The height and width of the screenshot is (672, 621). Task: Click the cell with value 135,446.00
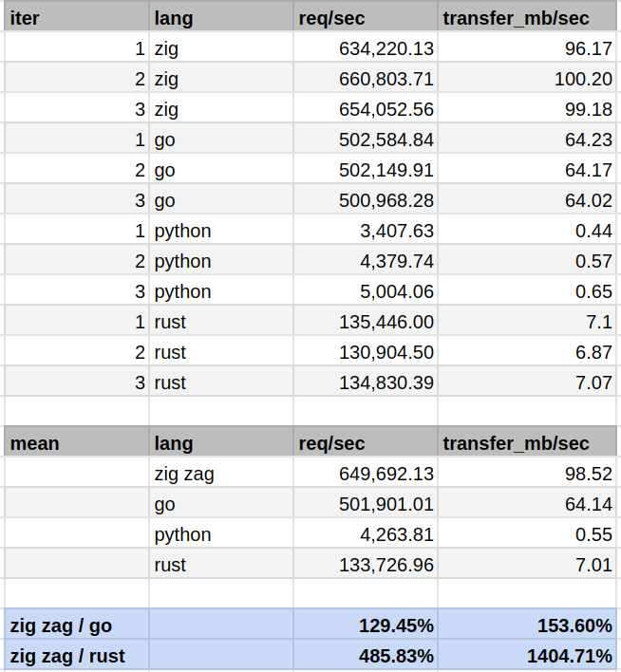(365, 322)
